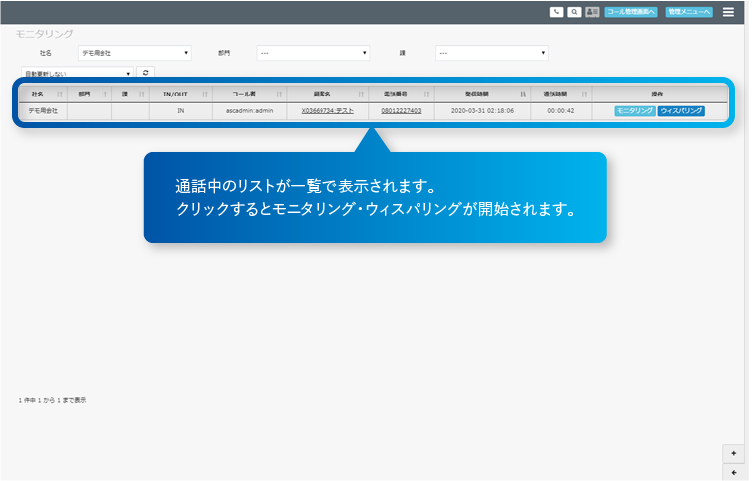Click the ascadmin:admin cell
Image resolution: width=755 pixels, height=481 pixels.
click(x=249, y=111)
